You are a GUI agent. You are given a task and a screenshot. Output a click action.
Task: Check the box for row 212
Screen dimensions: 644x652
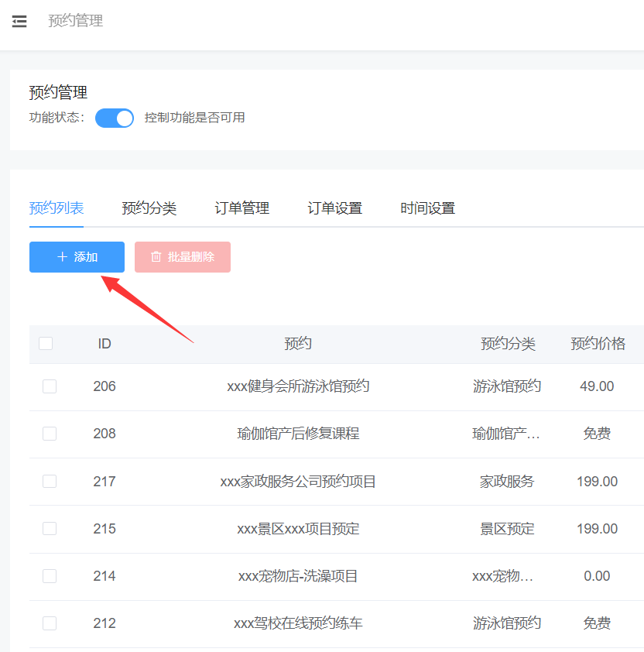click(50, 623)
